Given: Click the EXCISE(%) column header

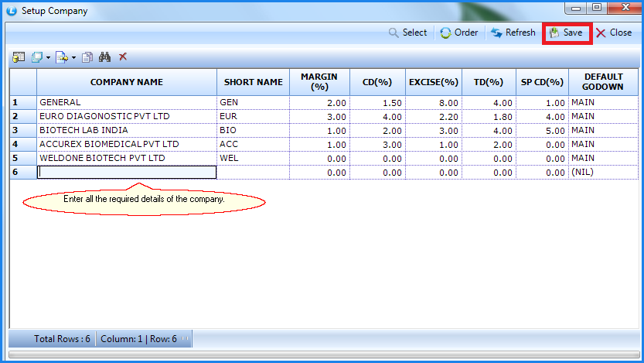Looking at the screenshot, I should [x=433, y=82].
